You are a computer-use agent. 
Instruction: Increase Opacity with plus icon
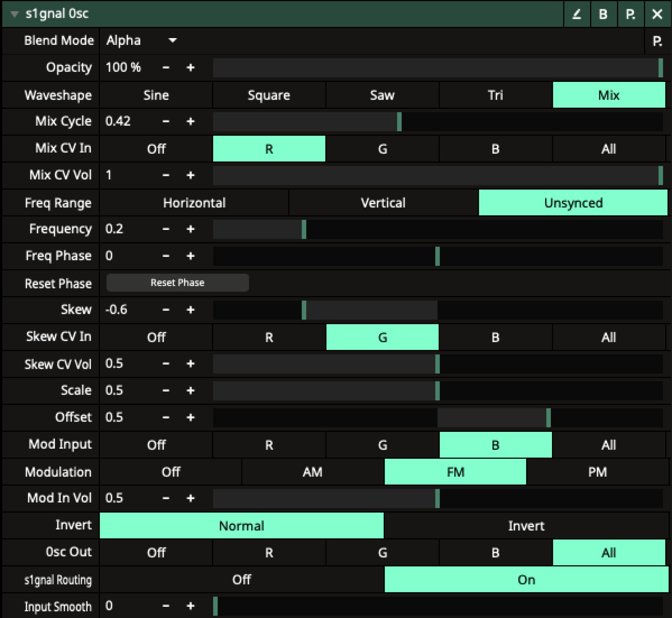pyautogui.click(x=190, y=68)
